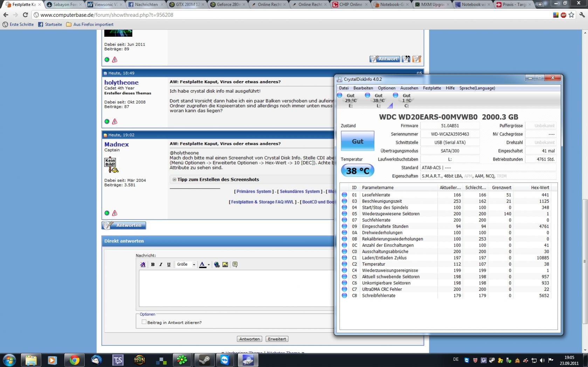Screen dimensions: 588x367
Task: Open the Chrome wrench settings menu
Action: coord(582,15)
